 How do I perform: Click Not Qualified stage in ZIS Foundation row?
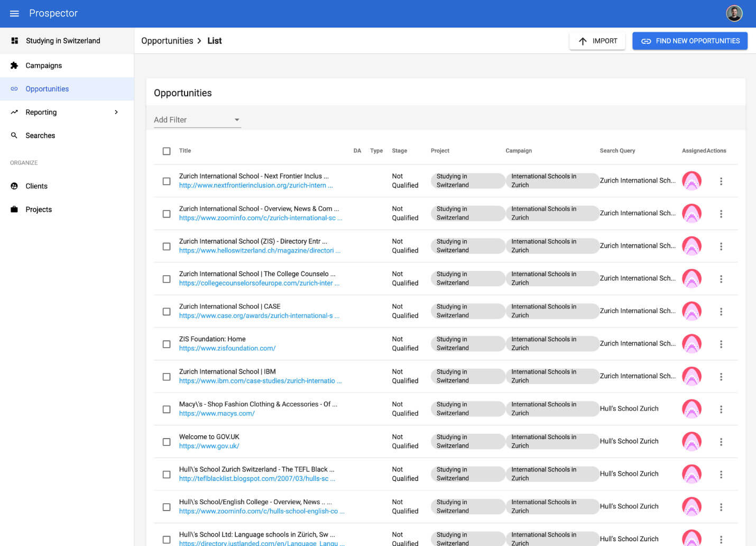point(405,344)
